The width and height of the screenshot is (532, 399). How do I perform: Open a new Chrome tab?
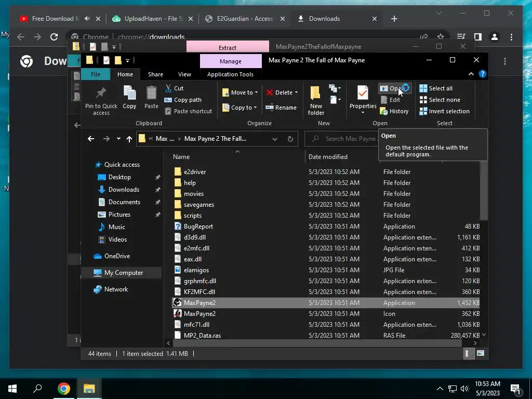pos(394,19)
